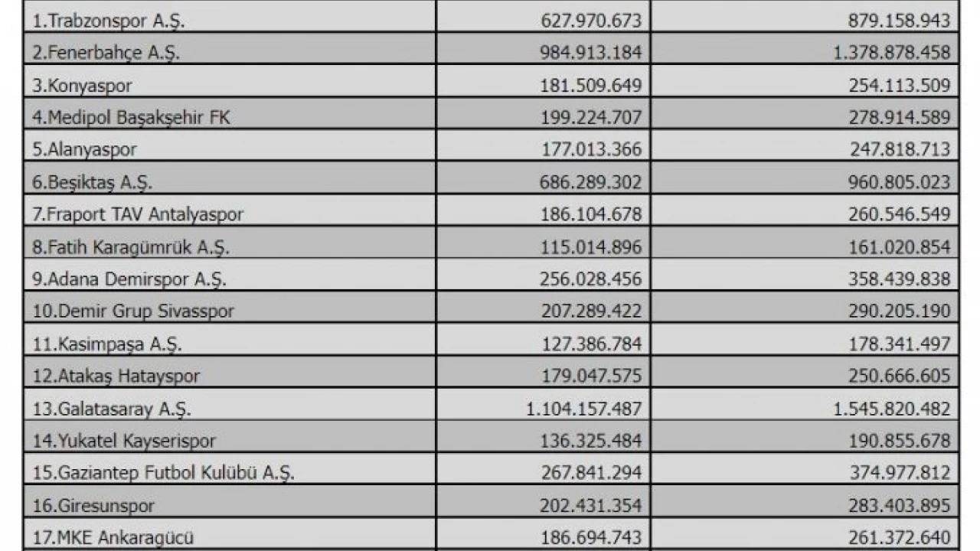980x551 pixels.
Task: Click the Galatasaray A.Ş. club name
Action: 112,409
